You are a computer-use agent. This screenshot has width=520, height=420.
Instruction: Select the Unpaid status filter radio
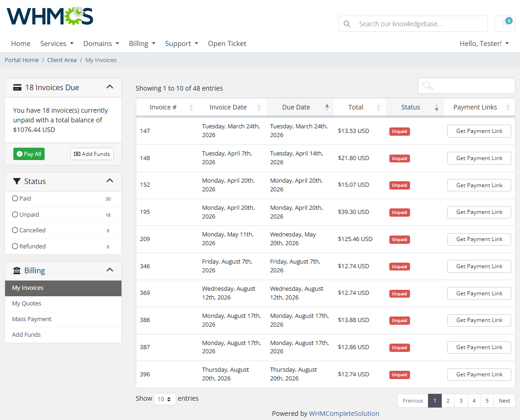point(15,214)
